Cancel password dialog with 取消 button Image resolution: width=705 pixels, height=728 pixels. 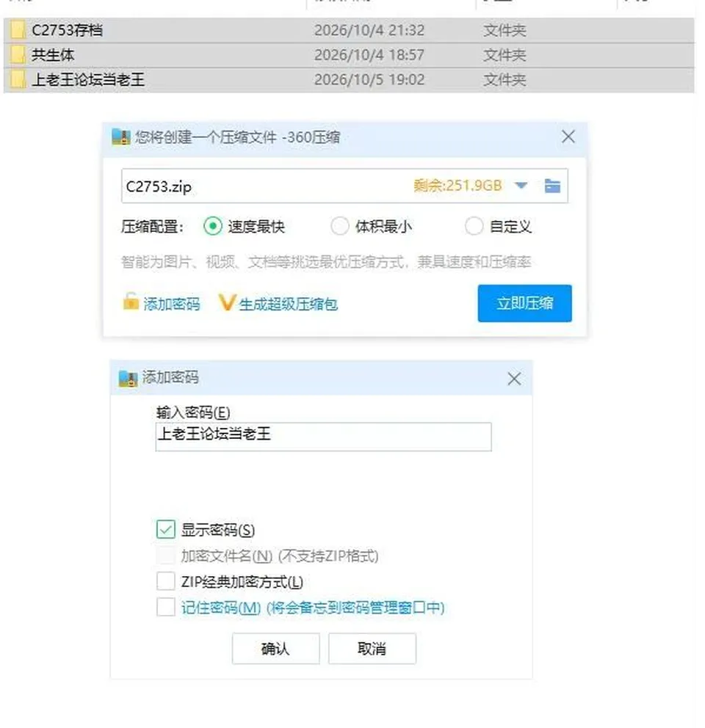[372, 648]
